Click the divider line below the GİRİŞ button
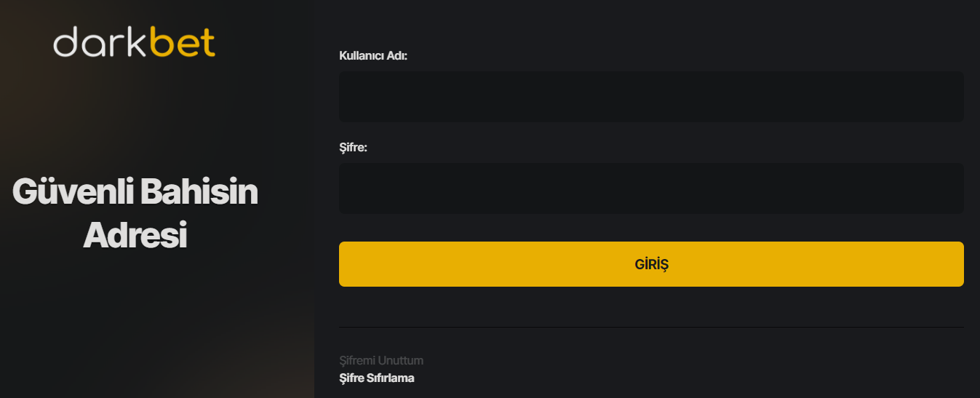980x398 pixels. (x=651, y=327)
